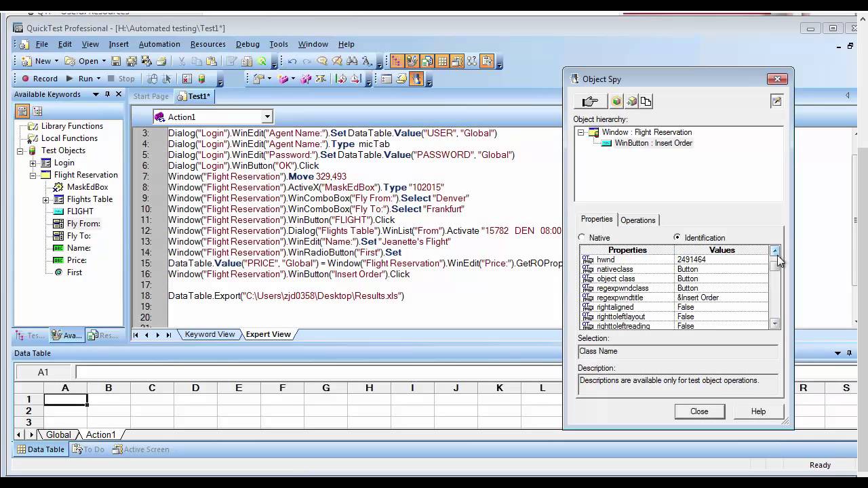
Task: Click the Copy icon in the main toolbar
Action: 197,61
